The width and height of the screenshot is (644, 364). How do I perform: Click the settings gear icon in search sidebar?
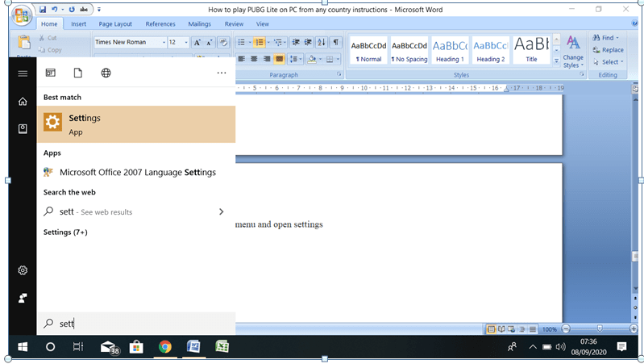click(x=23, y=270)
